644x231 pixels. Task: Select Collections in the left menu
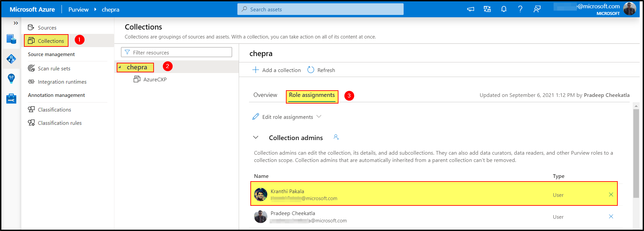point(51,41)
